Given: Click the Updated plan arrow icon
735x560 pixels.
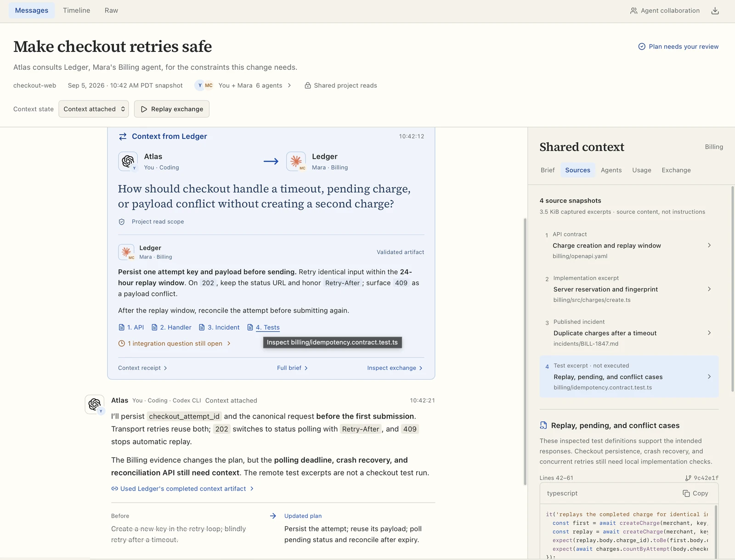Looking at the screenshot, I should click(273, 516).
